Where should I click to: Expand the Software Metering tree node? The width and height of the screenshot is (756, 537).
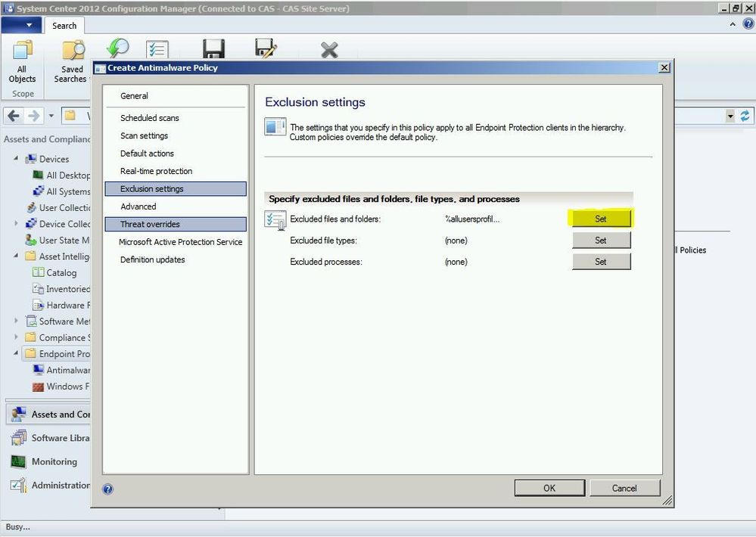click(16, 321)
